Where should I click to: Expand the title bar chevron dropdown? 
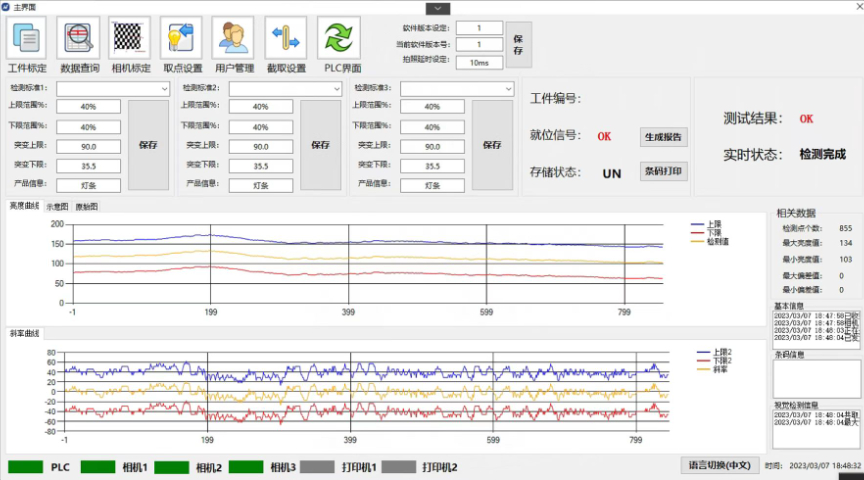(431, 7)
